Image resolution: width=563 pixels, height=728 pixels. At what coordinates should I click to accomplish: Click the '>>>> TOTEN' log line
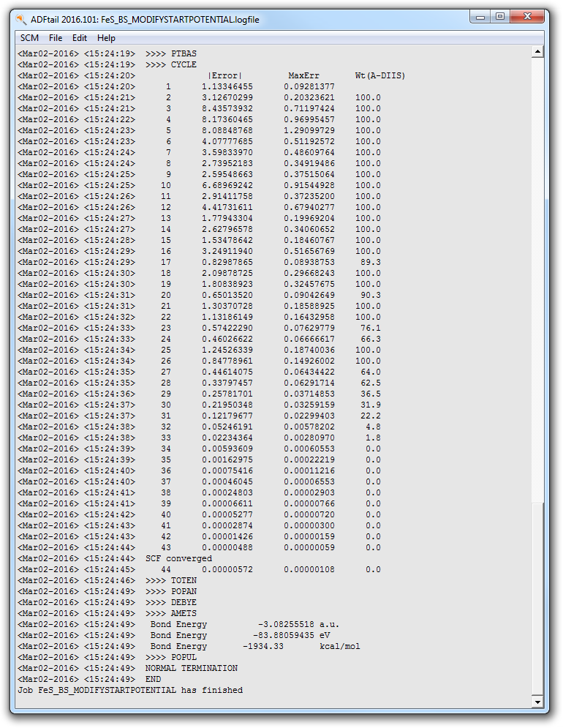pos(171,580)
